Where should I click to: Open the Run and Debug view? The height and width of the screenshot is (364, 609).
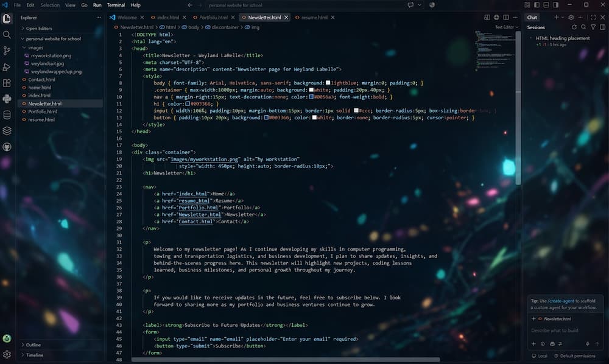point(7,67)
